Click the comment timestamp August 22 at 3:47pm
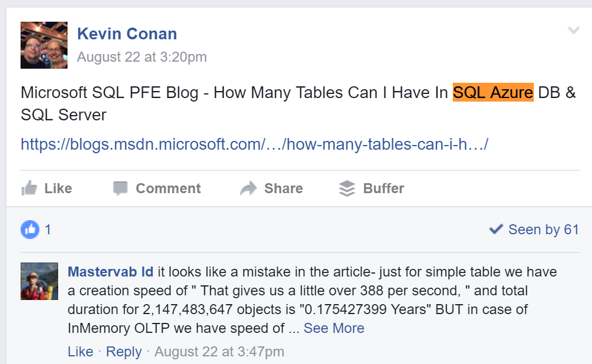 coord(219,352)
